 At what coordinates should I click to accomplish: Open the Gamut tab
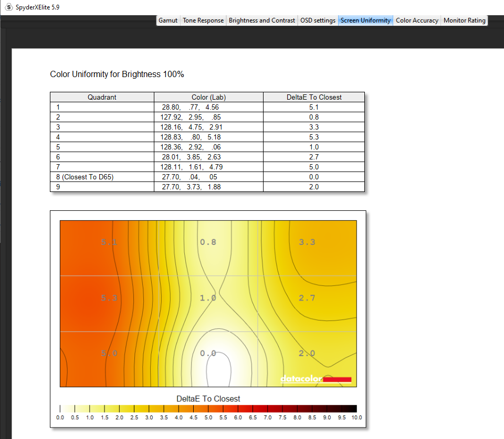coord(168,20)
